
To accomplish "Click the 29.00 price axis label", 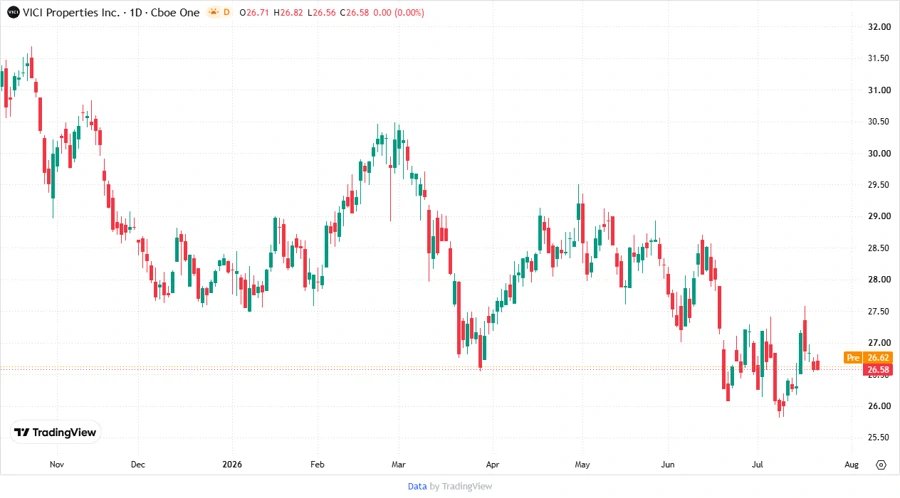I will click(x=879, y=216).
